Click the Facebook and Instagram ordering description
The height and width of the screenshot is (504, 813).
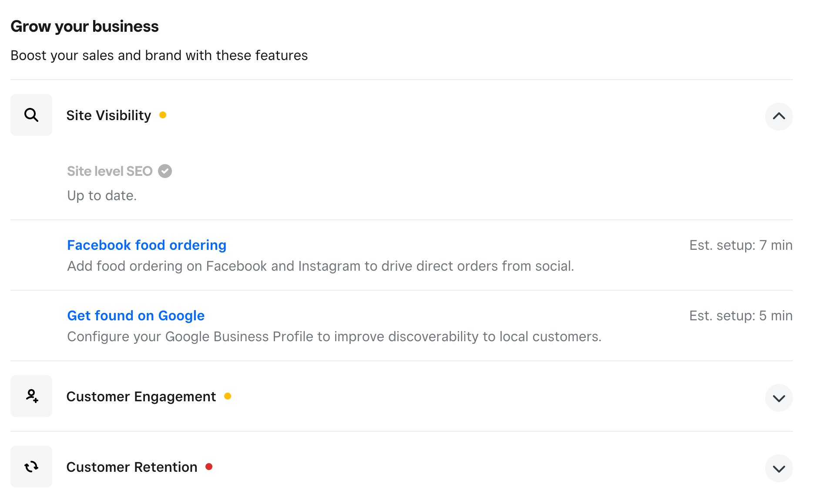click(x=320, y=266)
